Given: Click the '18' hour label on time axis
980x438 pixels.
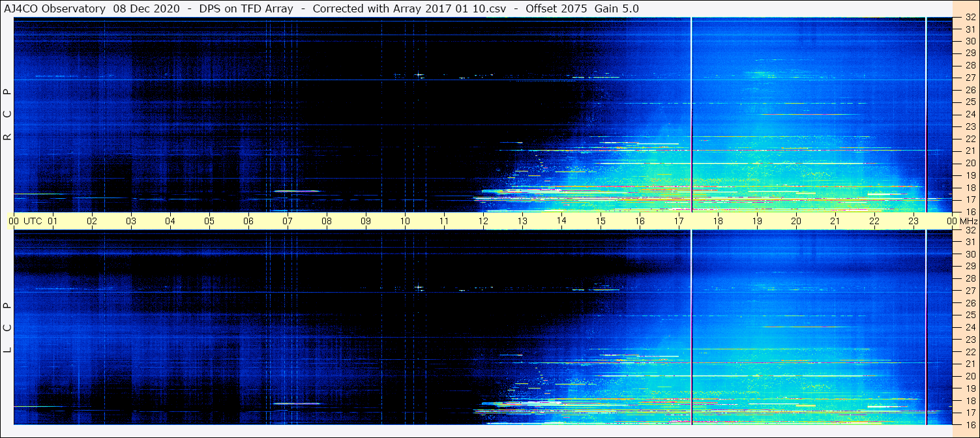Looking at the screenshot, I should pos(718,221).
